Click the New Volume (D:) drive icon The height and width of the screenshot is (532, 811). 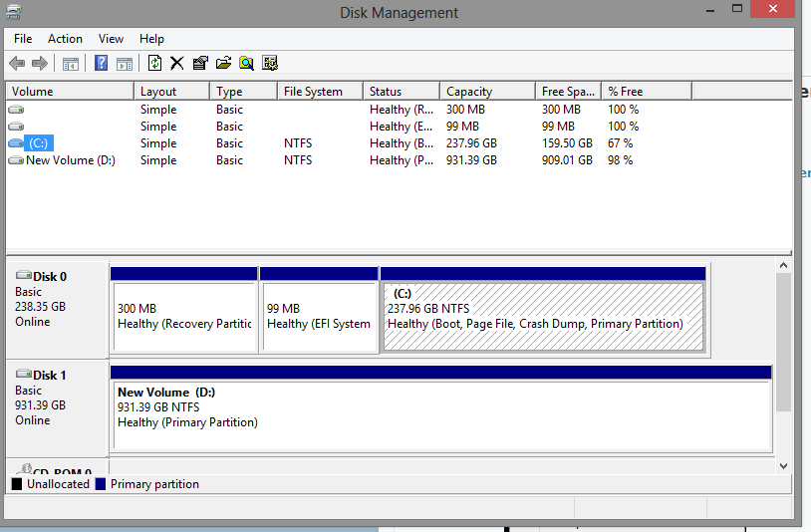(16, 160)
